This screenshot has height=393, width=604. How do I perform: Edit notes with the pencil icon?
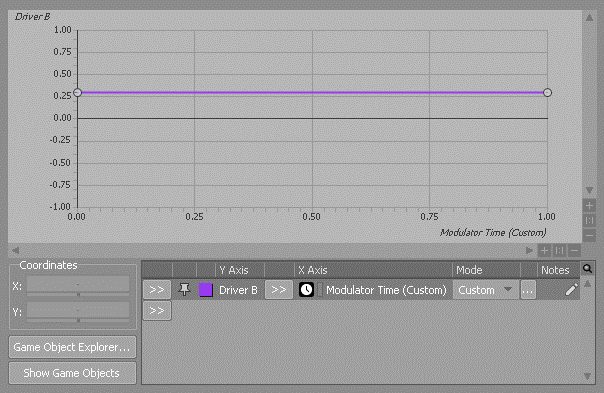(x=571, y=289)
